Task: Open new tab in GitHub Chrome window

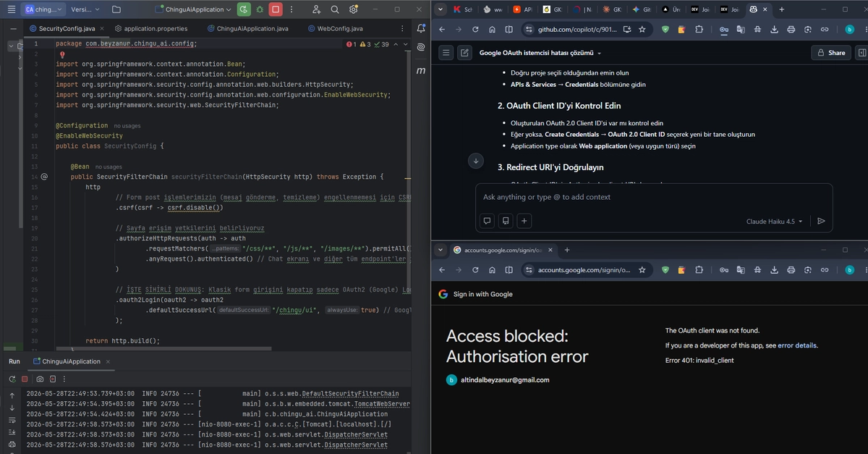Action: 782,9
